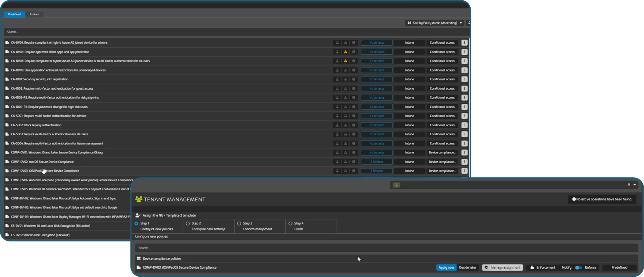The height and width of the screenshot is (277, 644).
Task: Switch to the Custom tab
Action: pos(34,14)
